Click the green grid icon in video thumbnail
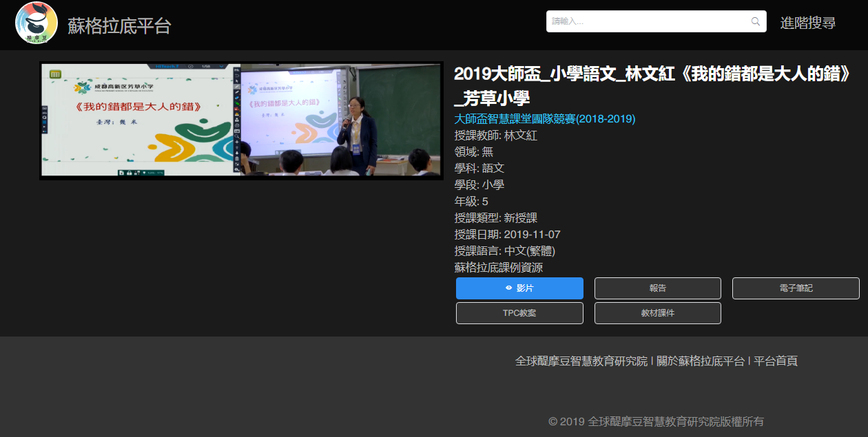 [x=55, y=74]
